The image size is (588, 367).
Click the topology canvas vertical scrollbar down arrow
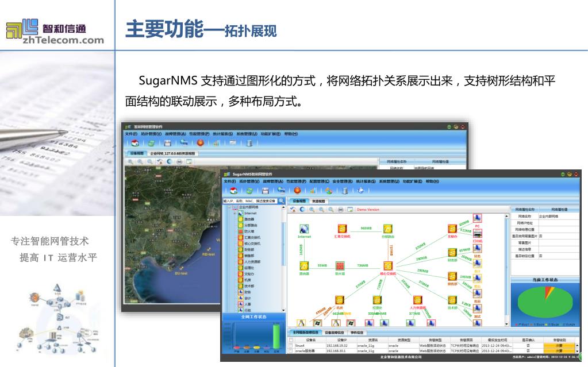[506, 324]
